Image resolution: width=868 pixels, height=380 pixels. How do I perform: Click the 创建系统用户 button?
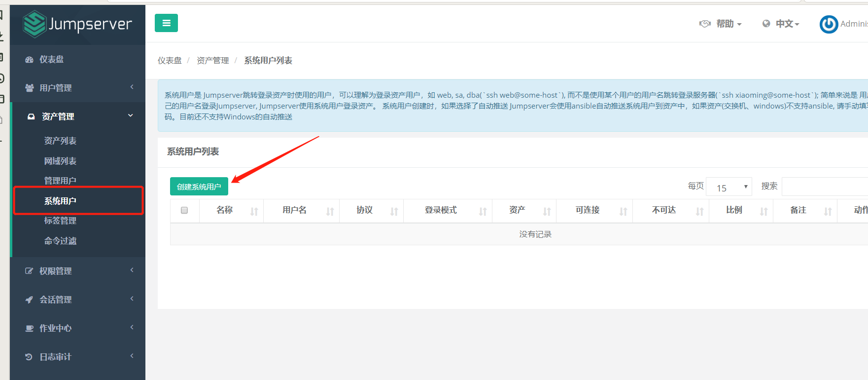tap(199, 187)
